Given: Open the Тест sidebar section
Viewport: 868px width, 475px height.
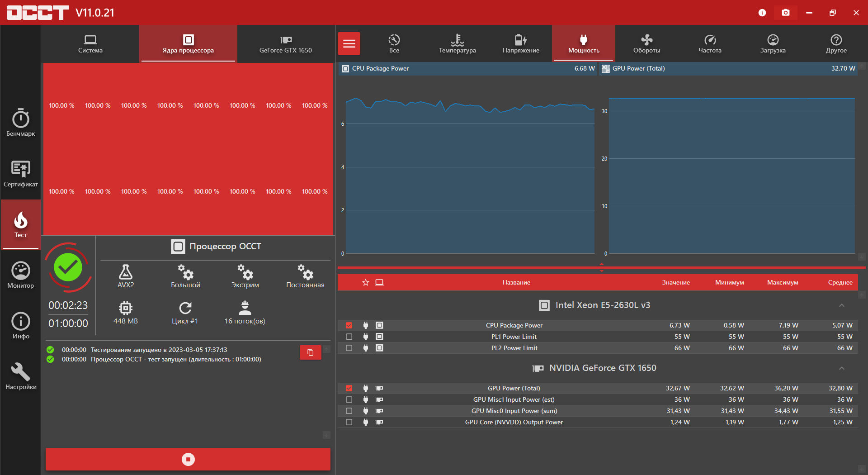Looking at the screenshot, I should point(20,224).
